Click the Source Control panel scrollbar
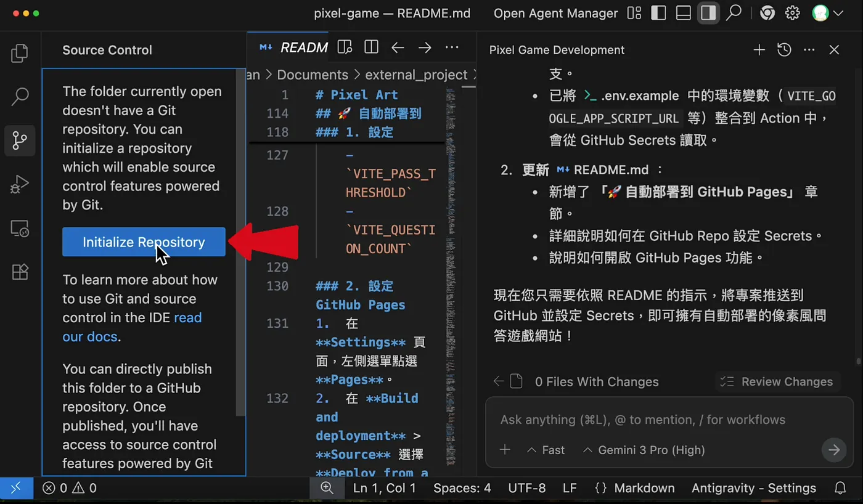 pos(241,242)
